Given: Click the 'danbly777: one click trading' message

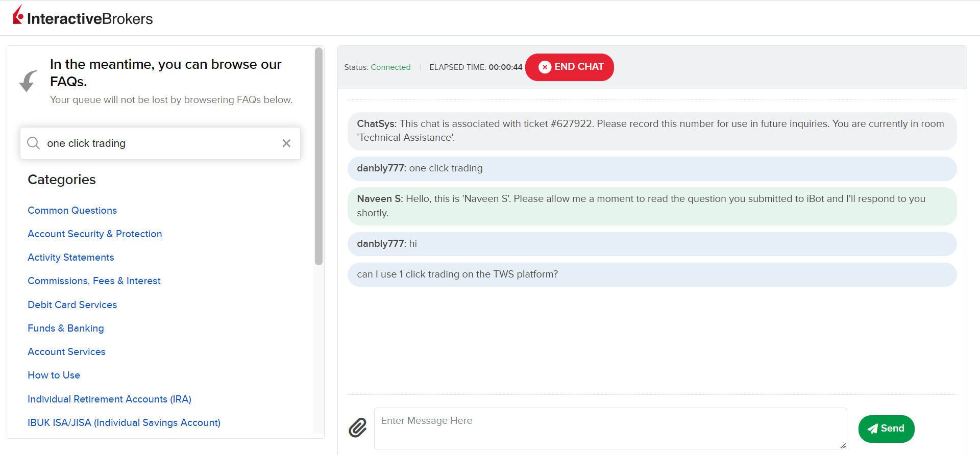Looking at the screenshot, I should (652, 168).
